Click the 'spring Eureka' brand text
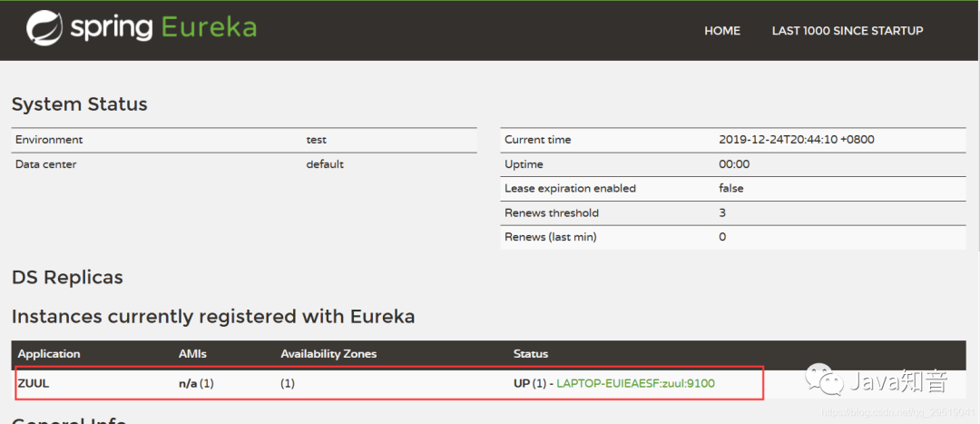 tap(163, 28)
